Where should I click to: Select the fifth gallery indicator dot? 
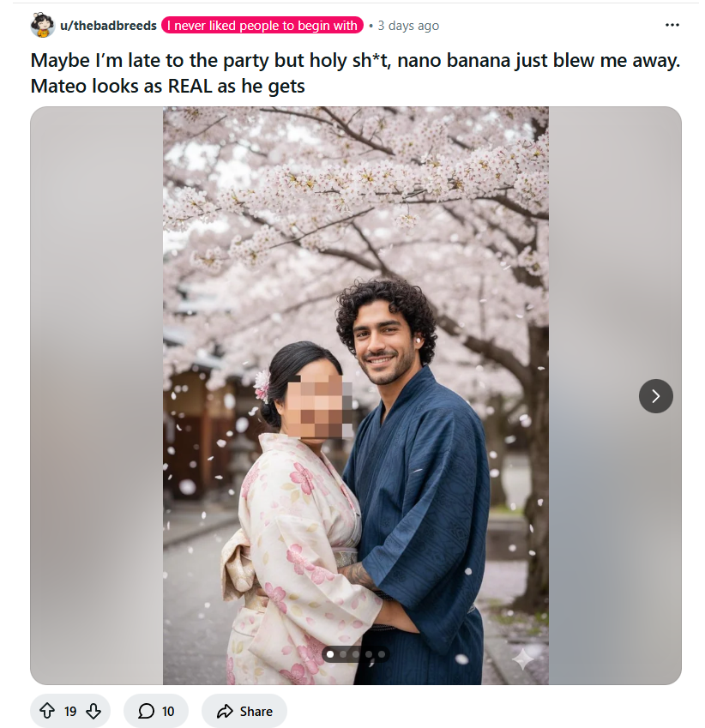coord(382,654)
